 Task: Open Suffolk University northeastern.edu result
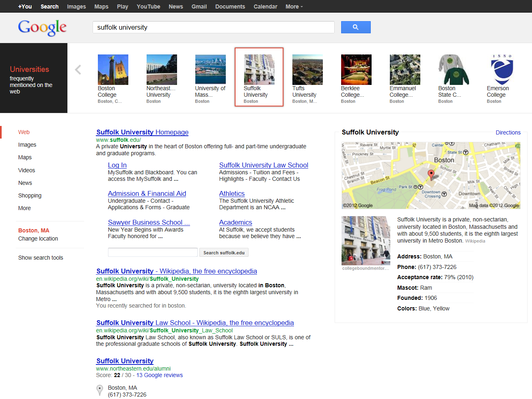coord(125,361)
